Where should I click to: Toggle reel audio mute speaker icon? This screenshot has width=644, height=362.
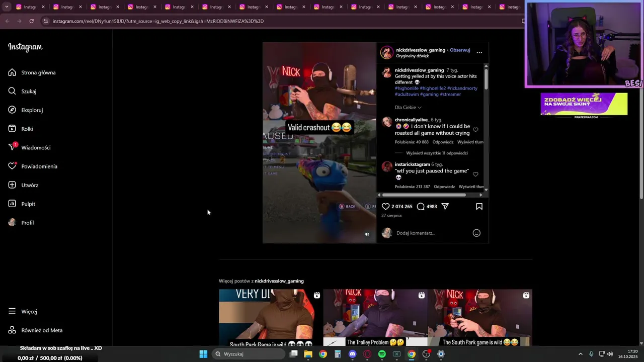click(x=367, y=234)
